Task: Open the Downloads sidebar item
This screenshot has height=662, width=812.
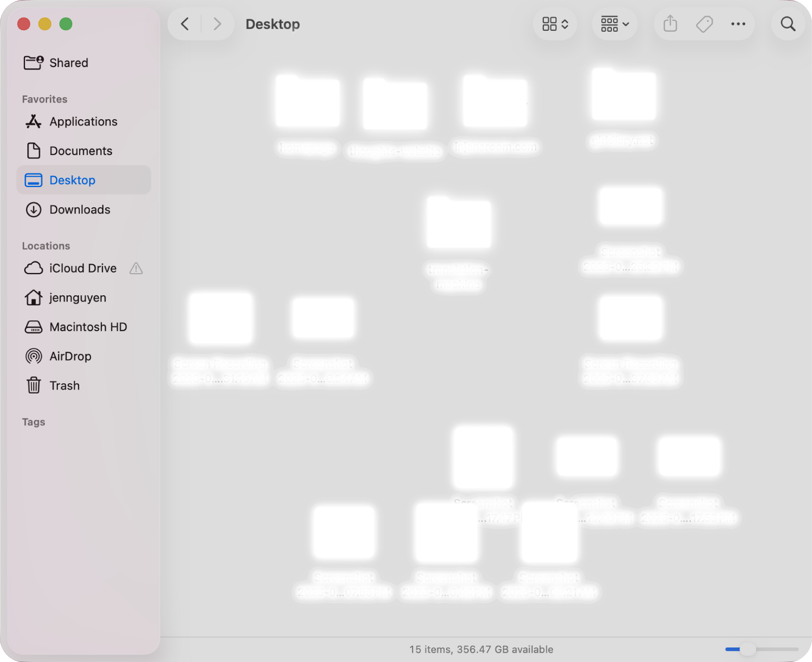Action: pos(80,210)
